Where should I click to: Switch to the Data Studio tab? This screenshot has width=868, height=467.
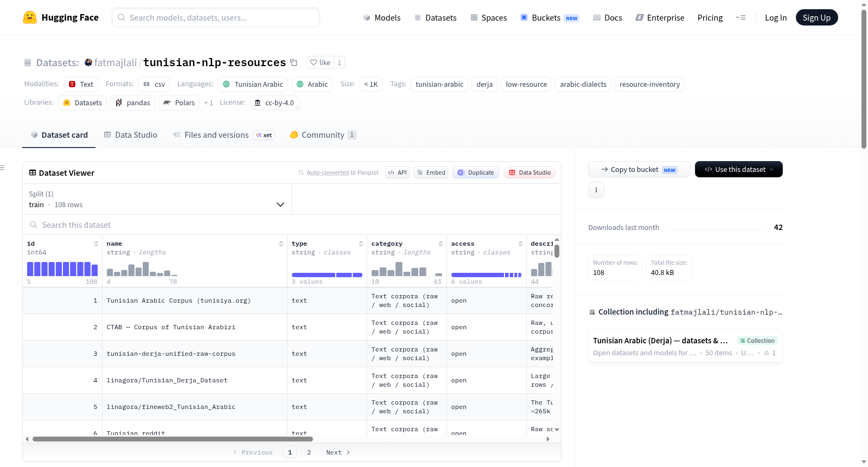131,135
